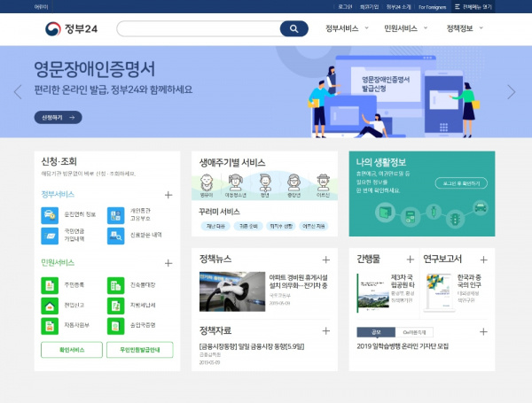Click 회원가입 in top bar
532x403 pixels.
[x=369, y=7]
